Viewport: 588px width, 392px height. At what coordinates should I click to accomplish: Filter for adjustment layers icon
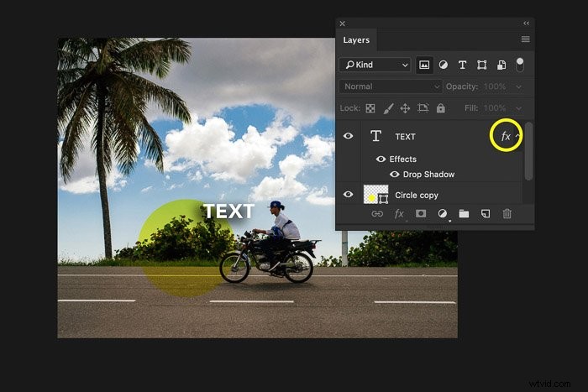click(444, 65)
